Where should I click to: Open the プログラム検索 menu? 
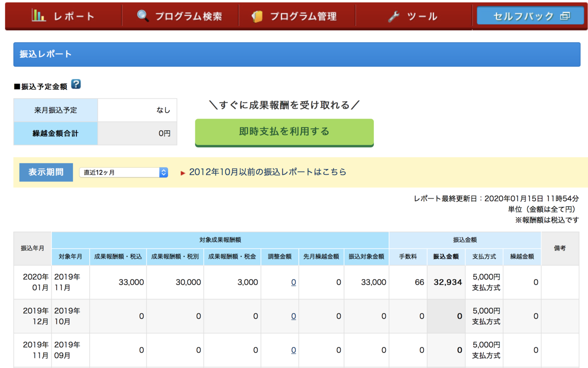(x=180, y=16)
